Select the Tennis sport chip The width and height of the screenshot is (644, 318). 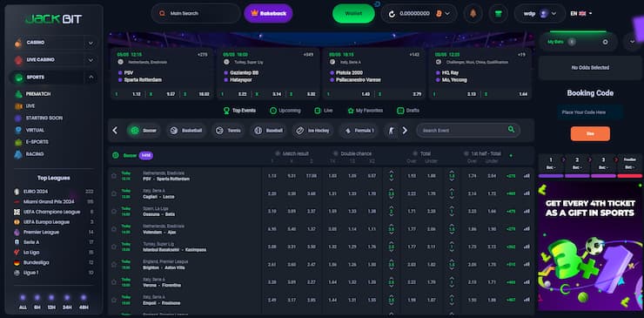(228, 131)
